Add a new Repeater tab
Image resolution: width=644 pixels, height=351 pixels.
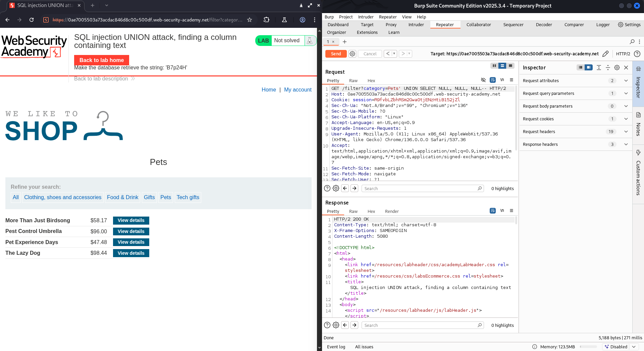[344, 42]
